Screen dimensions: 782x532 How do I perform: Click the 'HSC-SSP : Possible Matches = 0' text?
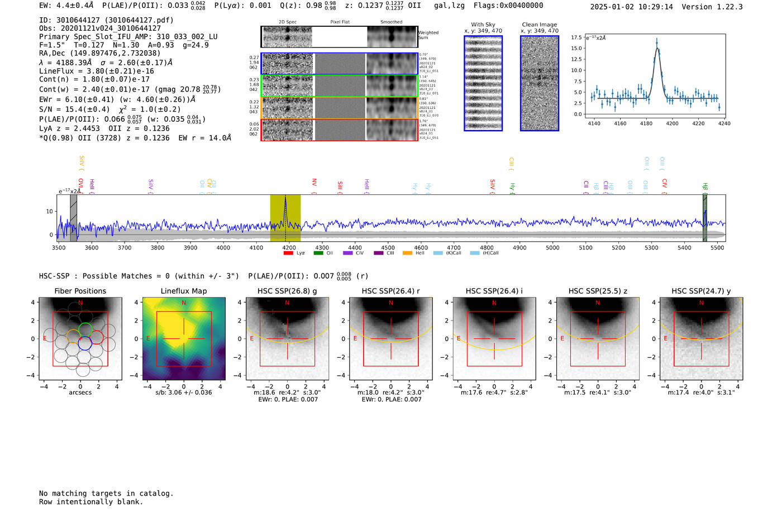pyautogui.click(x=139, y=276)
